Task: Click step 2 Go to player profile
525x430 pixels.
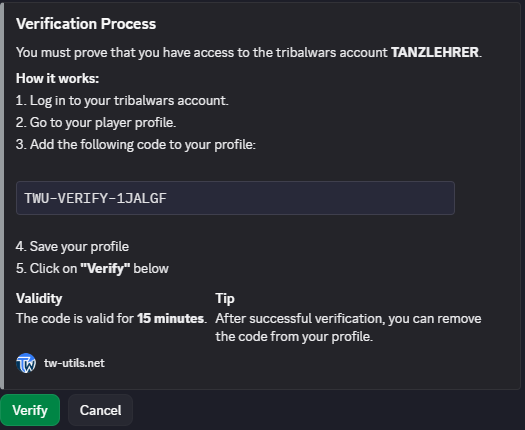Action: pyautogui.click(x=96, y=123)
